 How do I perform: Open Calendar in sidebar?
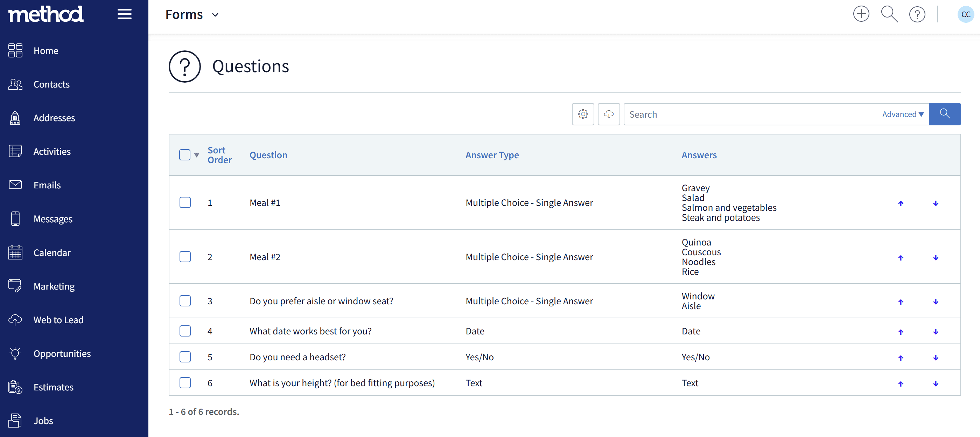click(52, 252)
